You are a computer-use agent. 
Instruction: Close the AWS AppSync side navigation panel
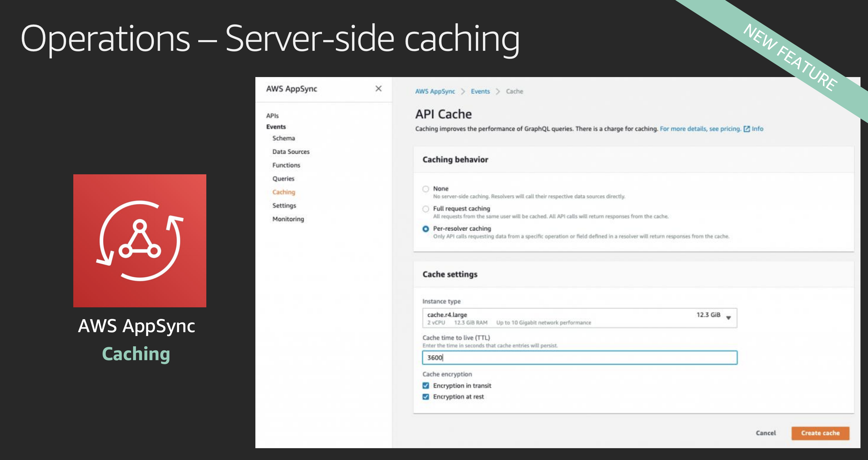tap(378, 89)
